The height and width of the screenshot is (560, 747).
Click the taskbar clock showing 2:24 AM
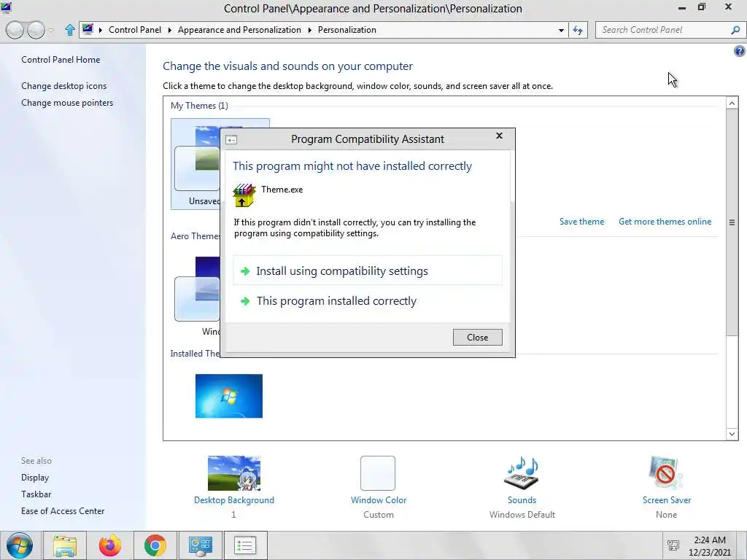709,545
